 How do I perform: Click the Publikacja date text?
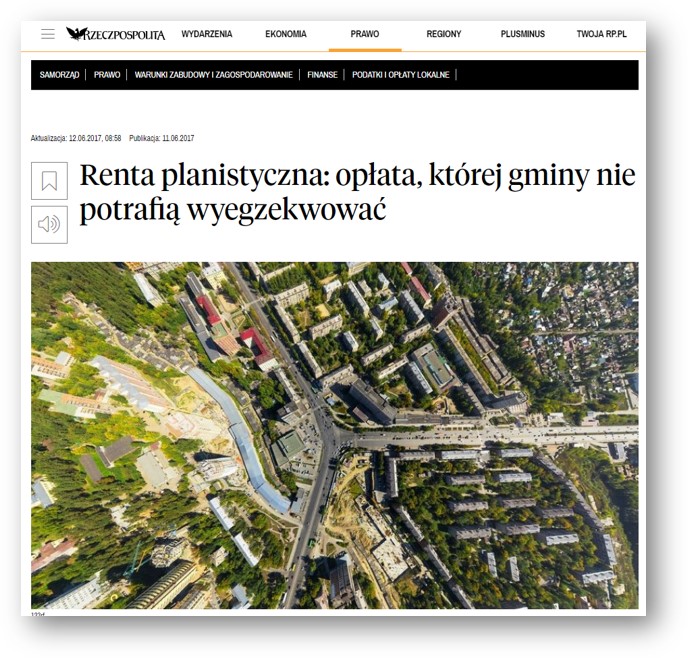(x=161, y=138)
